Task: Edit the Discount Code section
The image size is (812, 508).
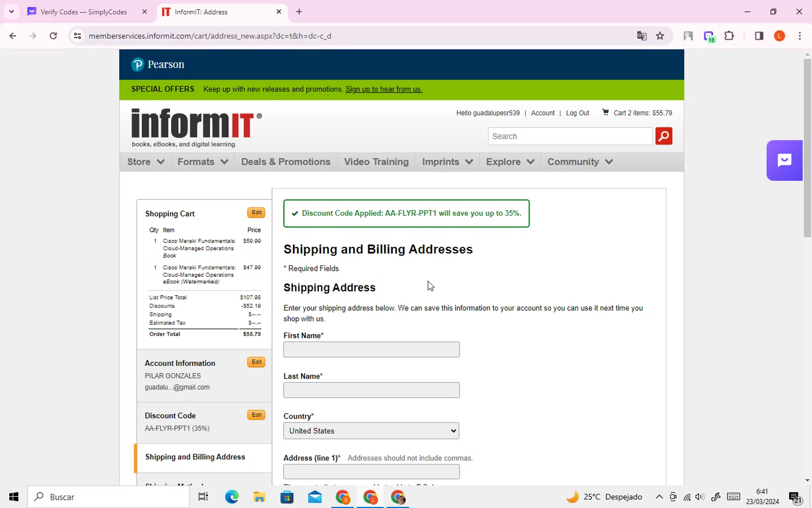Action: coord(257,415)
